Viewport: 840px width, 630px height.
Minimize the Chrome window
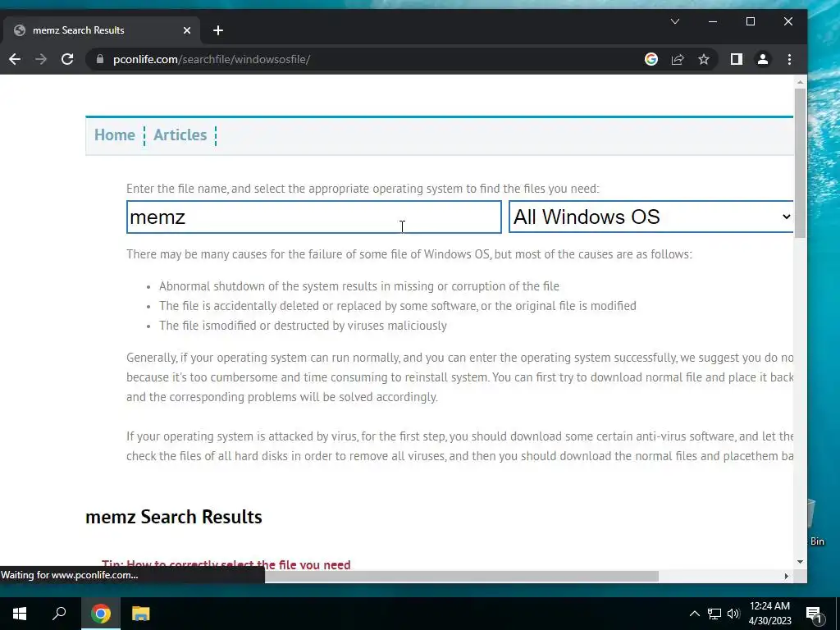tap(713, 21)
